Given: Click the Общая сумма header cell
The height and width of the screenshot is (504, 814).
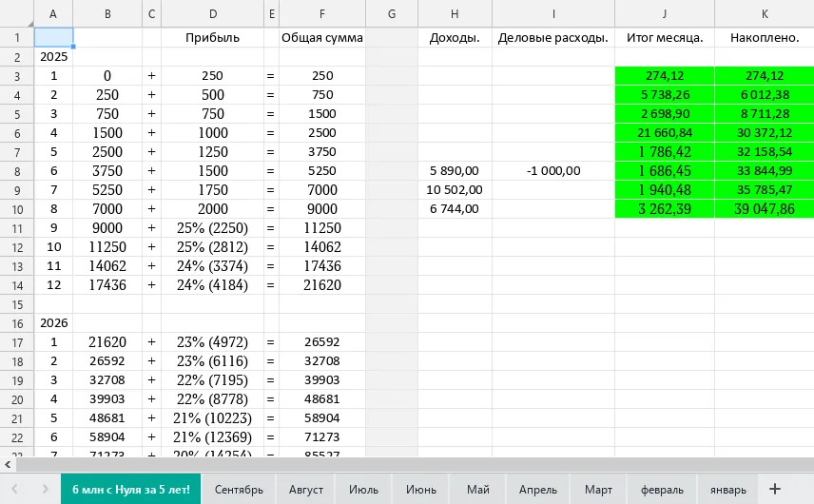Looking at the screenshot, I should 322,37.
